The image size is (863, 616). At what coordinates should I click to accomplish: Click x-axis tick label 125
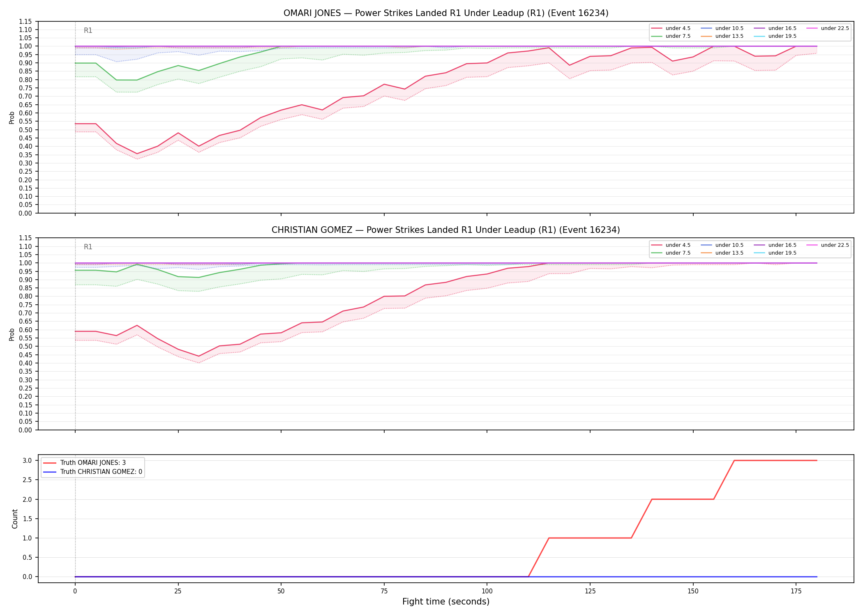click(590, 591)
